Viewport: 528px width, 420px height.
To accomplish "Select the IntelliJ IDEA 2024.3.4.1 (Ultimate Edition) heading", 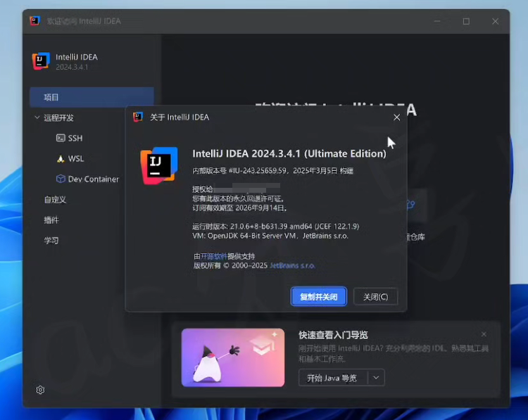I will (x=289, y=154).
